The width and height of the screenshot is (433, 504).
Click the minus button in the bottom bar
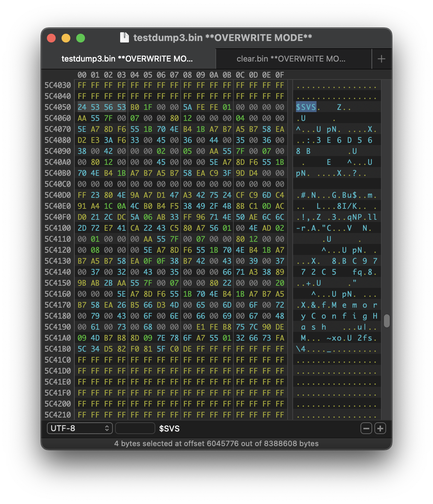pyautogui.click(x=366, y=428)
